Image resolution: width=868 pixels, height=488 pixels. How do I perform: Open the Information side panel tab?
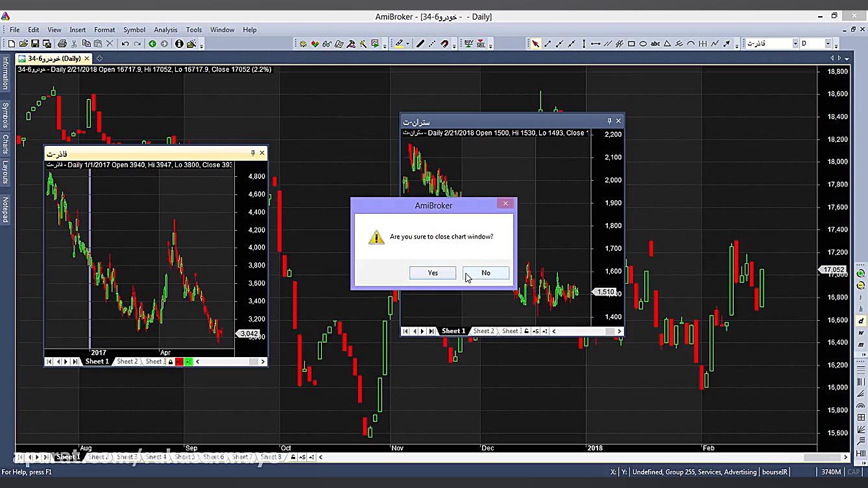(5, 73)
